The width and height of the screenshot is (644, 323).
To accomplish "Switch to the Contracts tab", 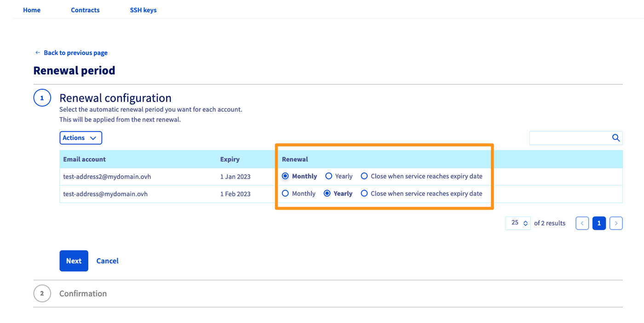I will [85, 10].
